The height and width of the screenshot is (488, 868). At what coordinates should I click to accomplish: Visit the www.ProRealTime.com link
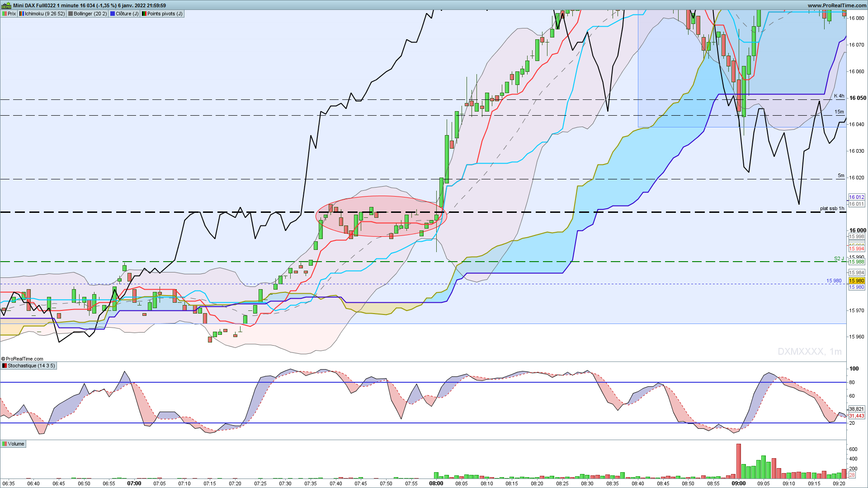click(x=837, y=5)
